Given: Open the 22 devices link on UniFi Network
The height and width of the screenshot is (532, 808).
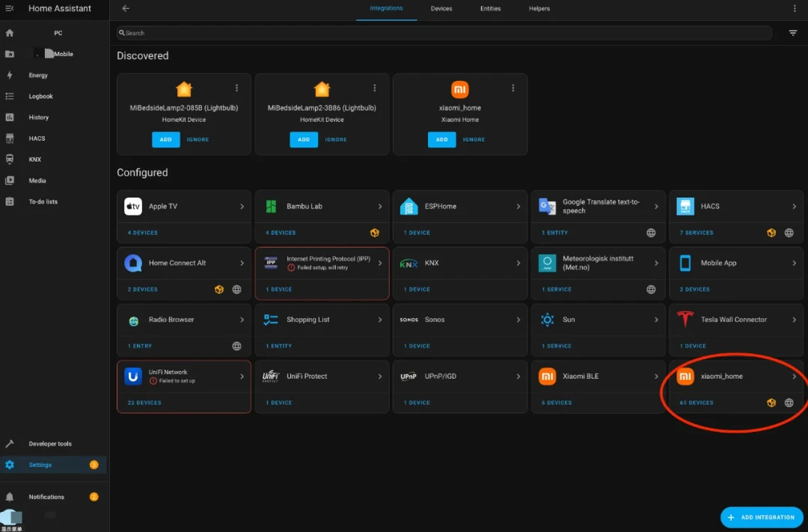Looking at the screenshot, I should click(x=144, y=403).
